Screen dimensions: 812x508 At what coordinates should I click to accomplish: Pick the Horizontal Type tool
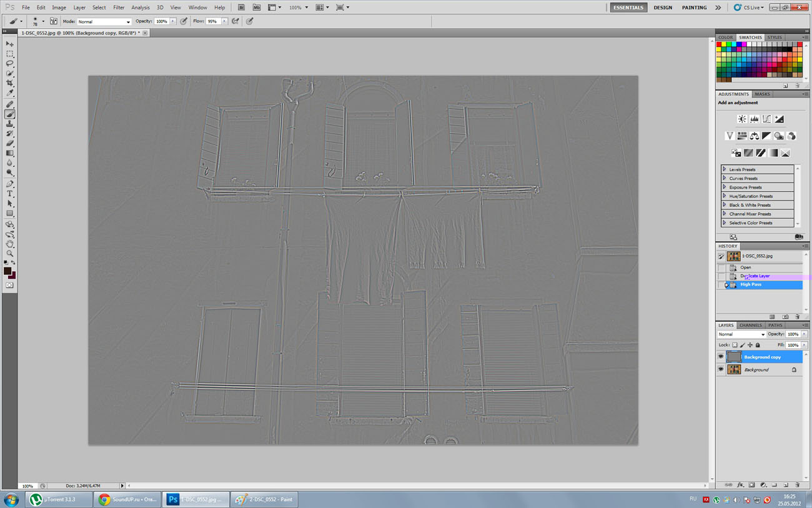[x=10, y=194]
